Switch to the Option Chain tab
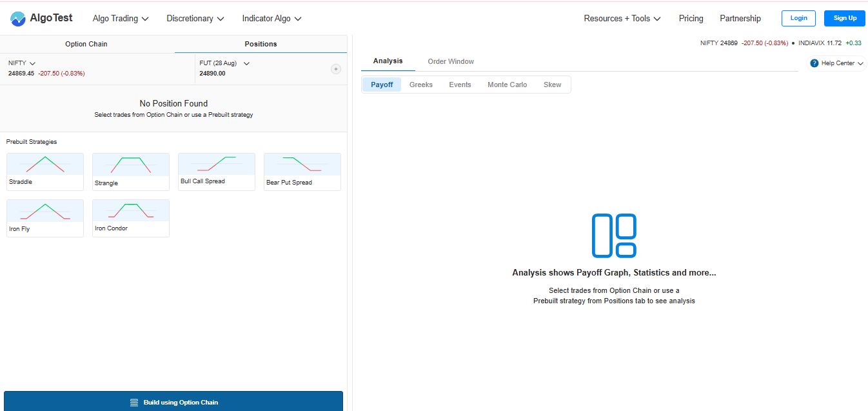This screenshot has width=868, height=411. pos(86,44)
